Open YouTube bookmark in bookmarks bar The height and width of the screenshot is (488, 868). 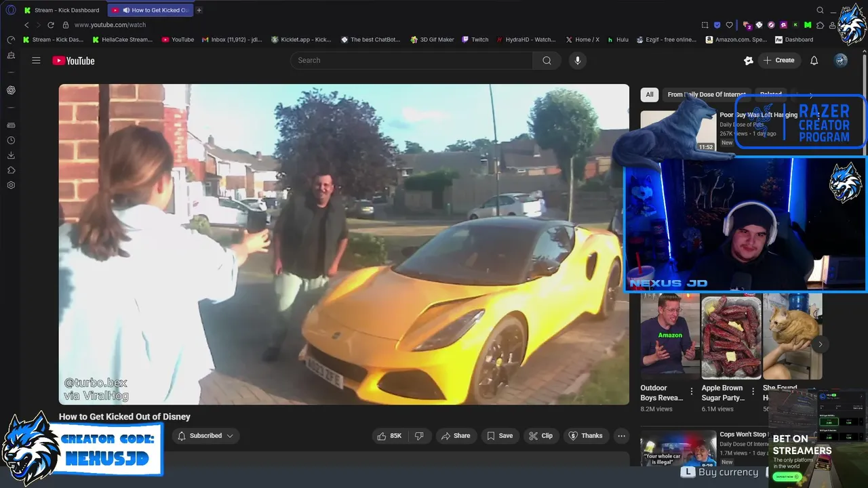click(178, 40)
